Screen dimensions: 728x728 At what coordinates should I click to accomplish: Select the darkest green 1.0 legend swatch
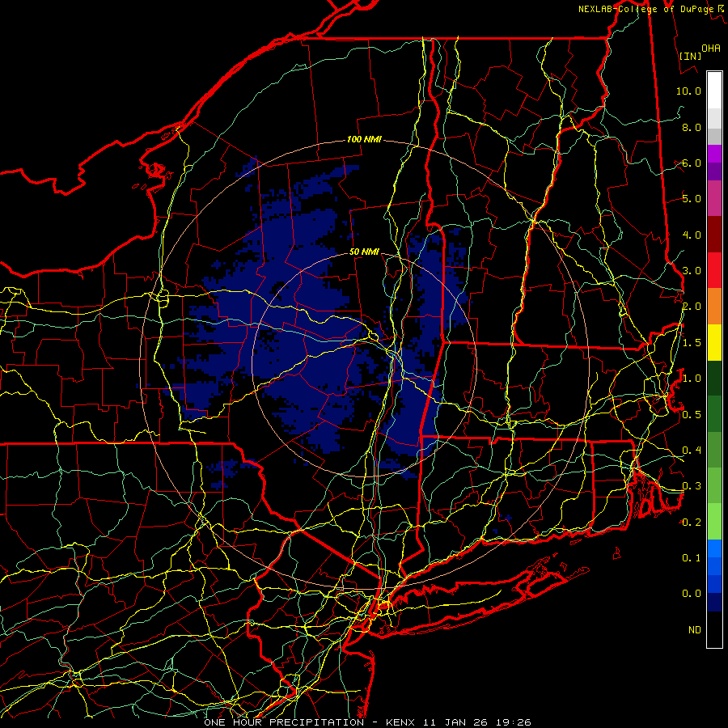click(x=714, y=378)
